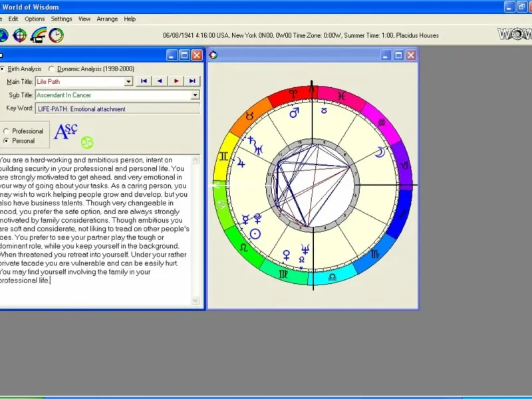Select the Birth Analysis radio button
532x399 pixels.
3,68
